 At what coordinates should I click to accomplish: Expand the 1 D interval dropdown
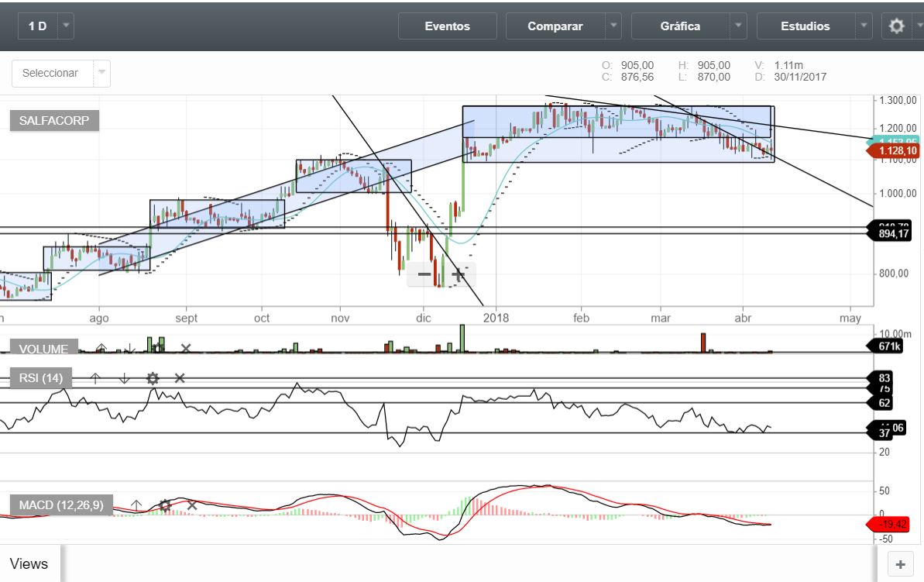click(x=66, y=26)
